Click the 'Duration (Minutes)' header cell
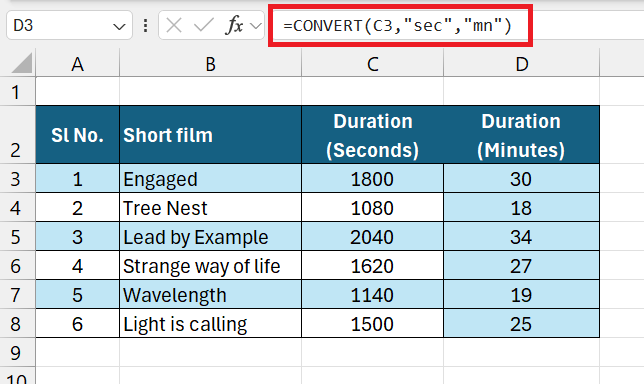This screenshot has width=644, height=384. [522, 135]
